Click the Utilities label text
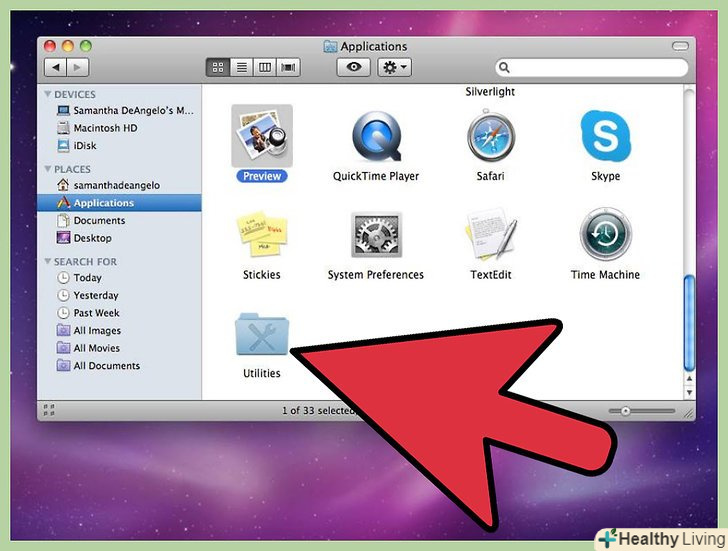 [262, 373]
